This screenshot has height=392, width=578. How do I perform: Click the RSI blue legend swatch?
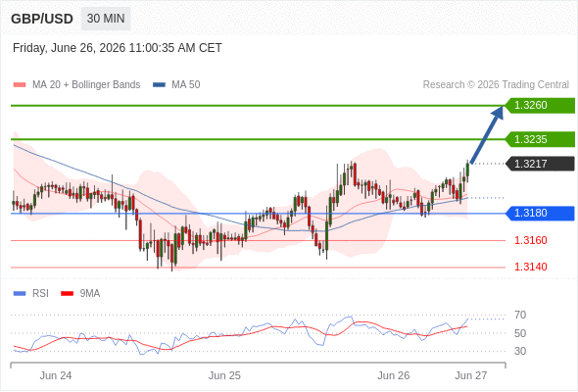click(20, 294)
